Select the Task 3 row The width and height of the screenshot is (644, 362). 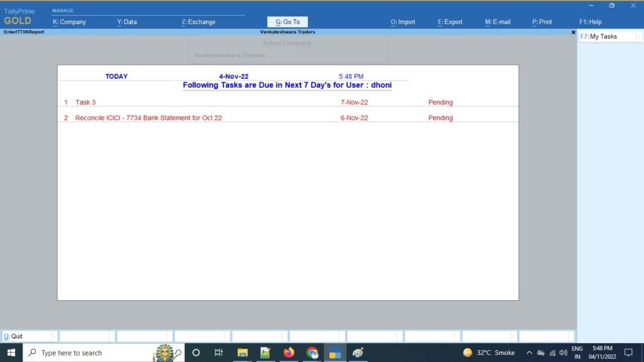pyautogui.click(x=86, y=102)
